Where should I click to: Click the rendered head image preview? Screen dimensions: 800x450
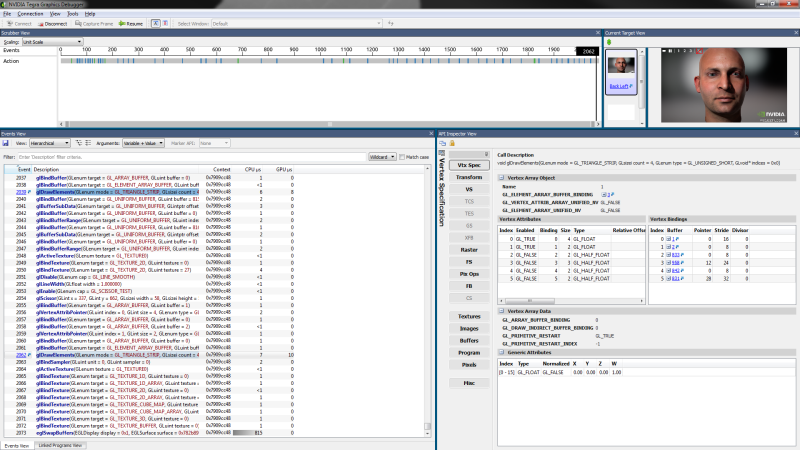pyautogui.click(x=723, y=85)
